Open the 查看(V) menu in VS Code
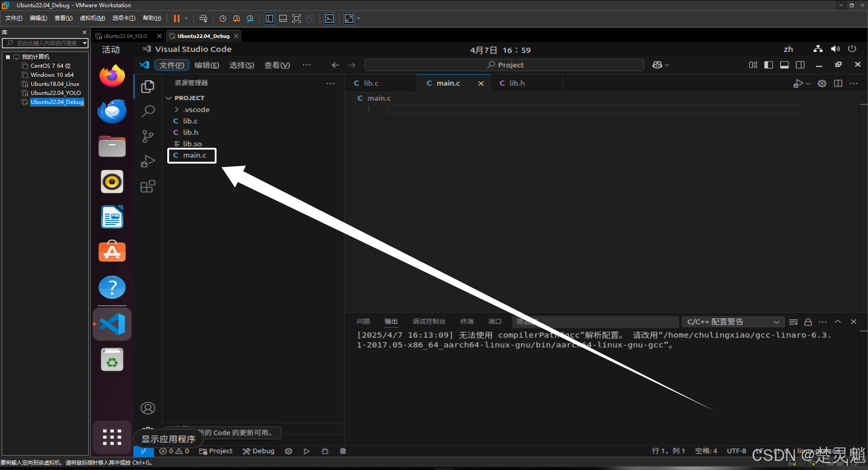Screen dimensions: 868x470 tap(277, 65)
